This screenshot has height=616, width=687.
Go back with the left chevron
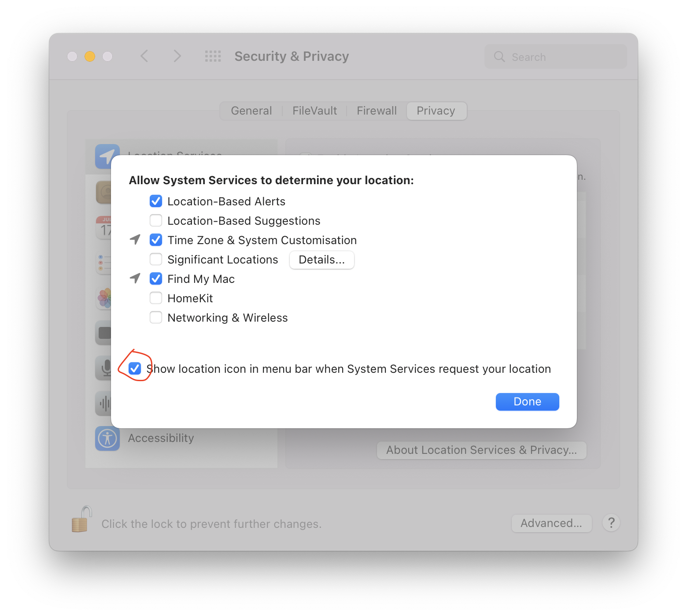(x=144, y=56)
